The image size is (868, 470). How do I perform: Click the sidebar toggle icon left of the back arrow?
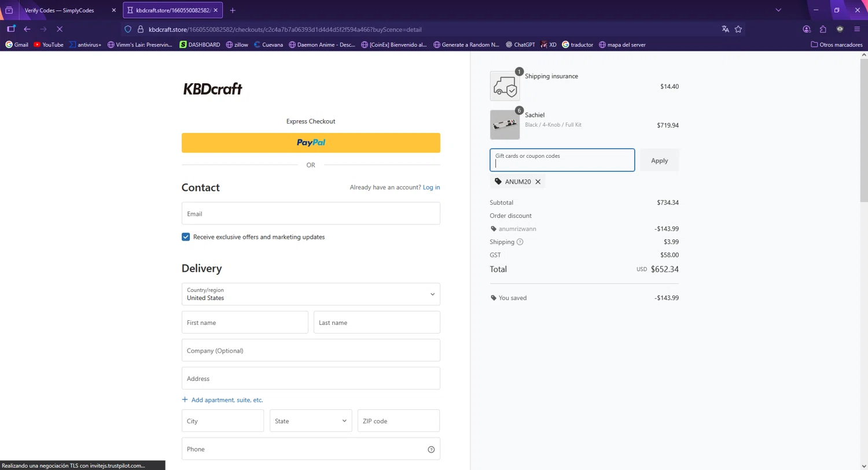[11, 29]
